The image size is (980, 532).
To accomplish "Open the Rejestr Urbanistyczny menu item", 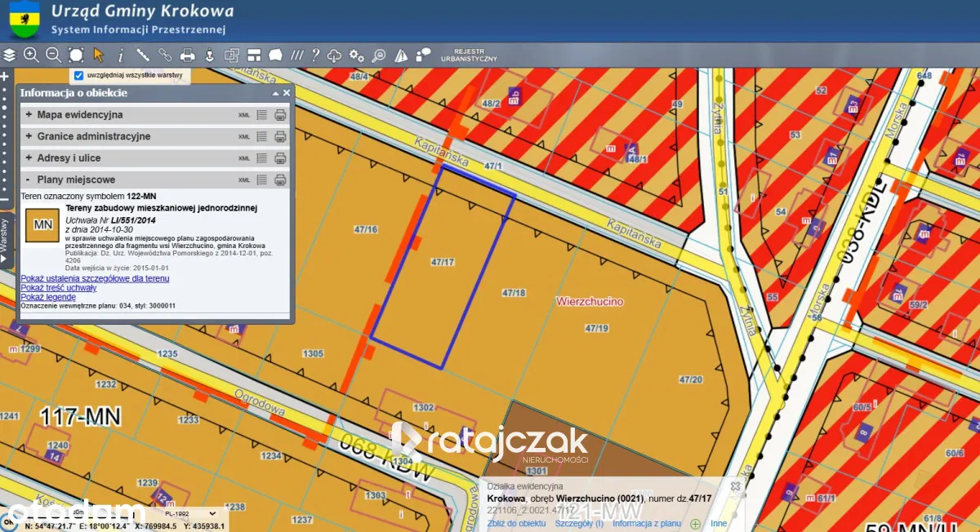I will pyautogui.click(x=468, y=55).
